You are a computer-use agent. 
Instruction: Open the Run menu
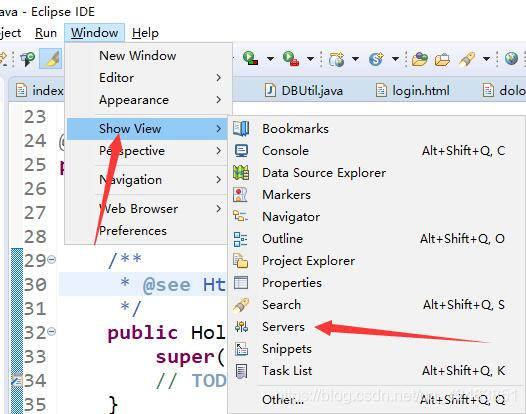(x=46, y=33)
